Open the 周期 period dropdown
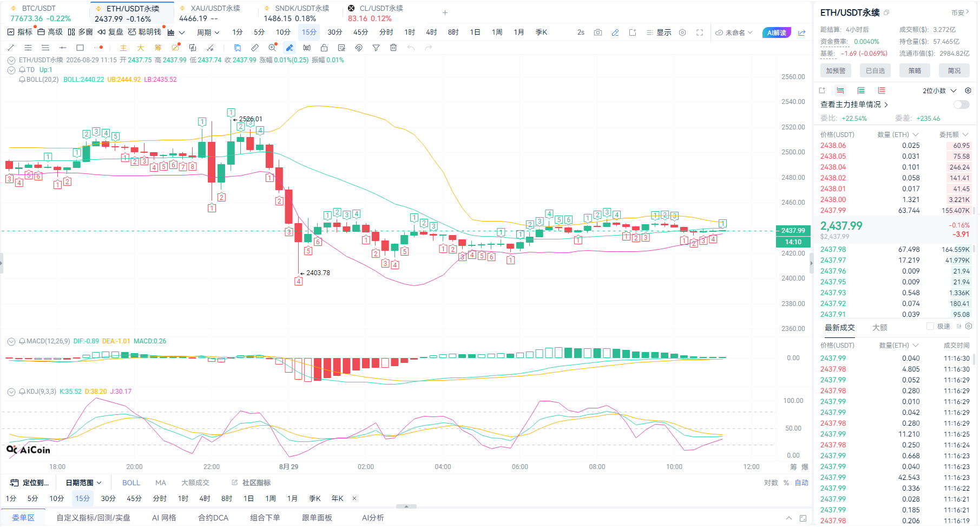Image resolution: width=980 pixels, height=527 pixels. coord(208,32)
